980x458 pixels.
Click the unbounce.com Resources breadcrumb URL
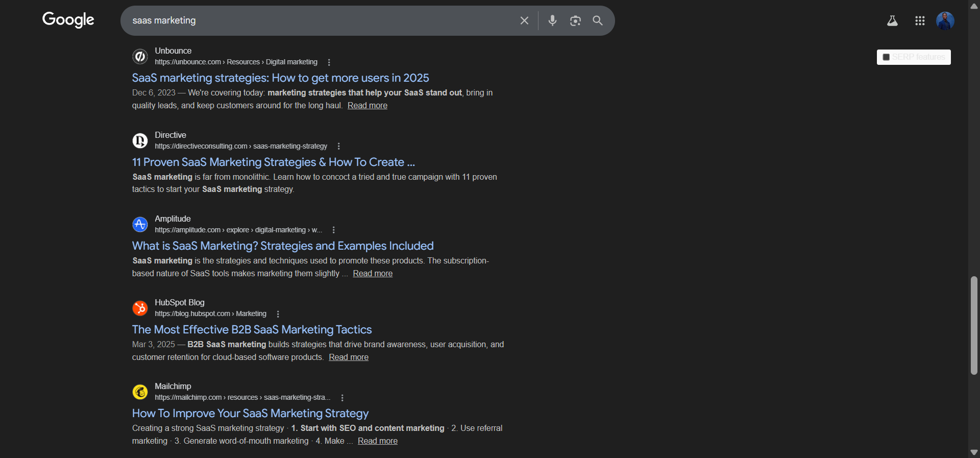(x=236, y=62)
